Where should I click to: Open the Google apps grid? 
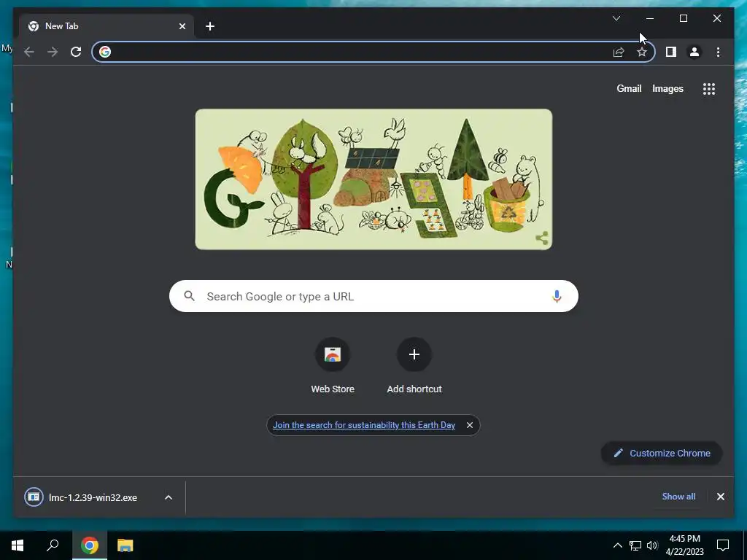[709, 89]
